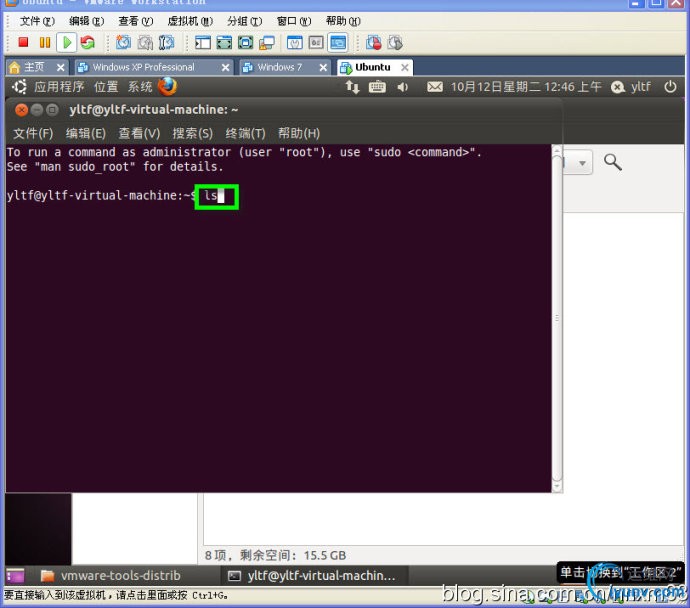The image size is (690, 608).
Task: Open the Snapshot Manager icon
Action: click(166, 42)
